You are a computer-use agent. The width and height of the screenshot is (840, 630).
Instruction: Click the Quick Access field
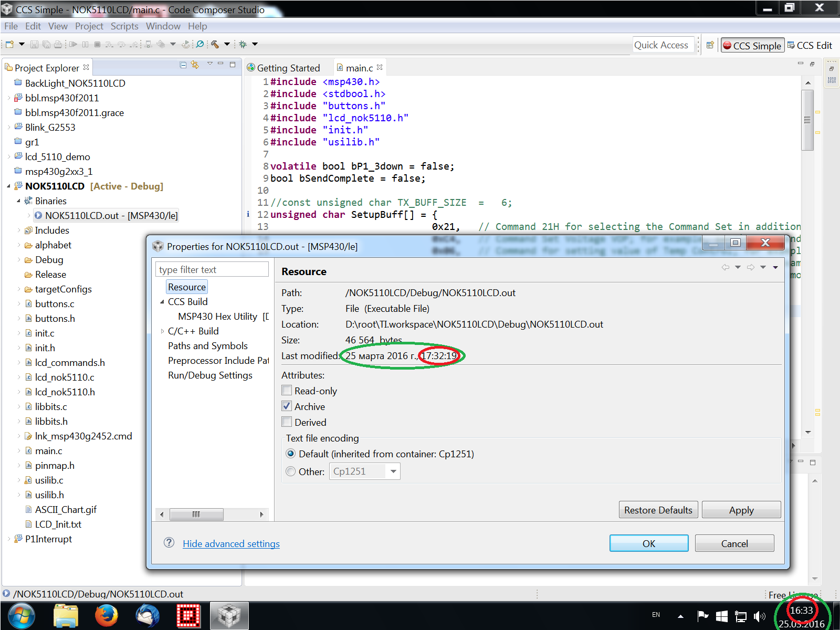[x=664, y=45]
